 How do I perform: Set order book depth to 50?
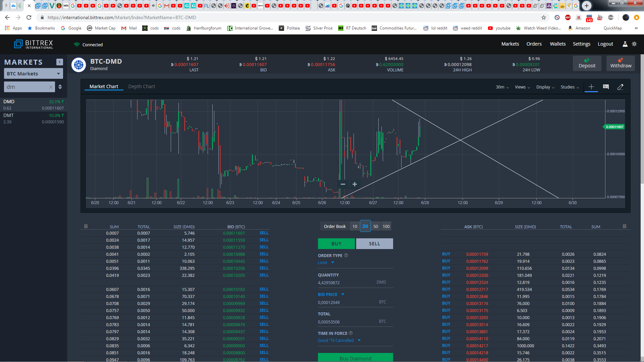click(376, 226)
